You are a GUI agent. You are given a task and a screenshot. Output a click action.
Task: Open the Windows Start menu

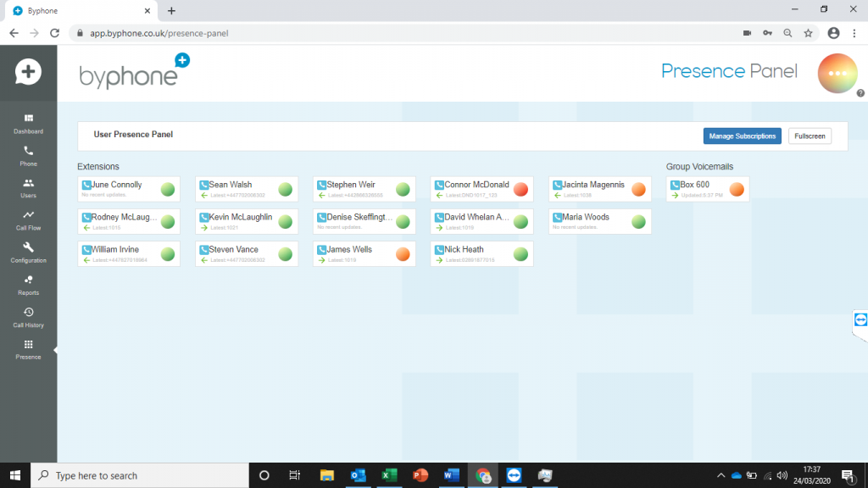click(15, 476)
